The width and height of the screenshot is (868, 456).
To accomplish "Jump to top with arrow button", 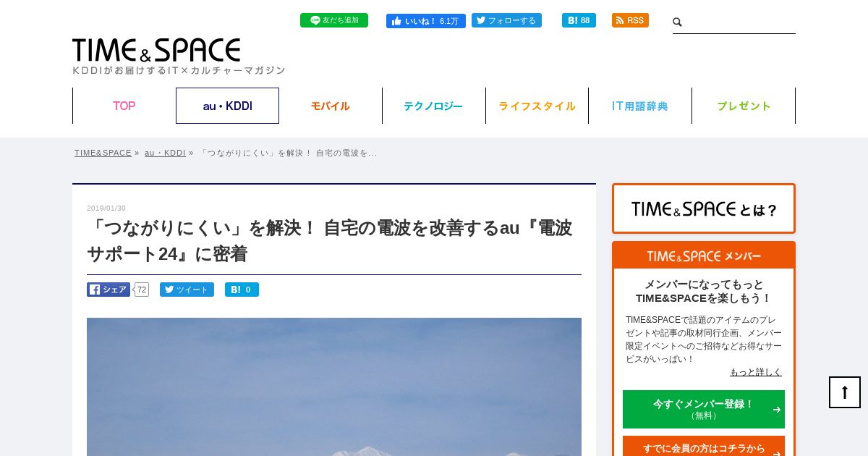I will (x=845, y=392).
